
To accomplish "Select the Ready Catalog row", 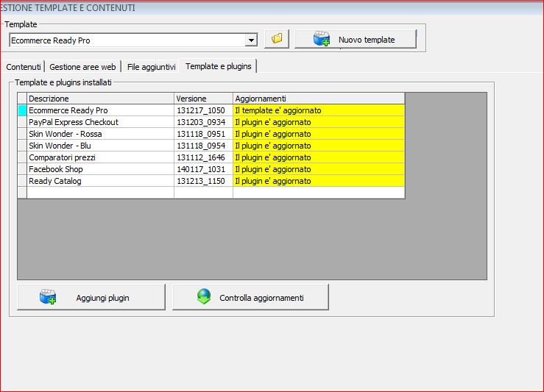I will tap(211, 181).
